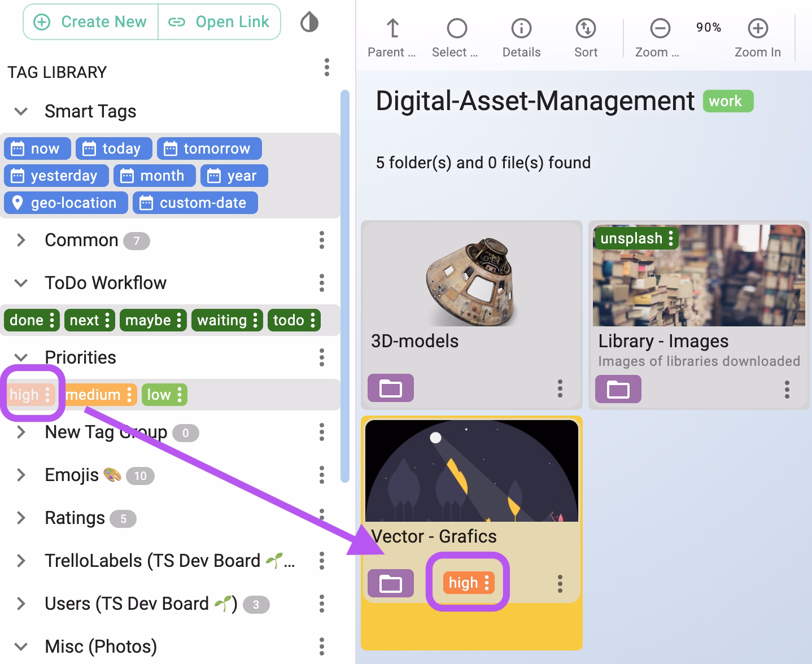Toggle the dark mode theme icon
This screenshot has width=812, height=664.
coord(308,23)
